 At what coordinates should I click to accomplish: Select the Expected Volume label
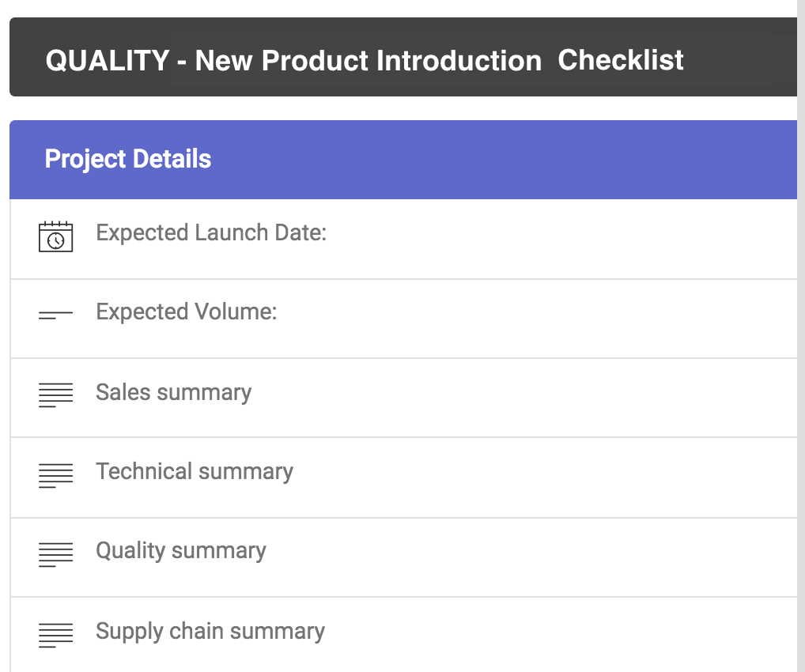(187, 312)
